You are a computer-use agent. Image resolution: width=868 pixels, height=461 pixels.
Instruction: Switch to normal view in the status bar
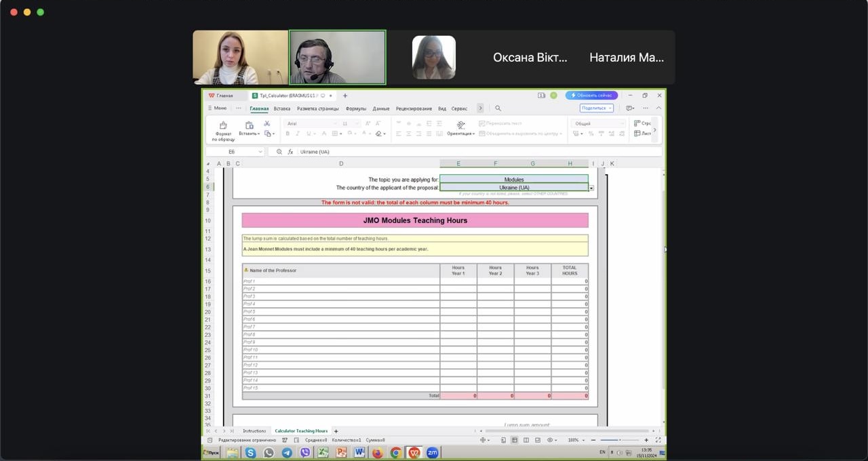click(x=515, y=440)
